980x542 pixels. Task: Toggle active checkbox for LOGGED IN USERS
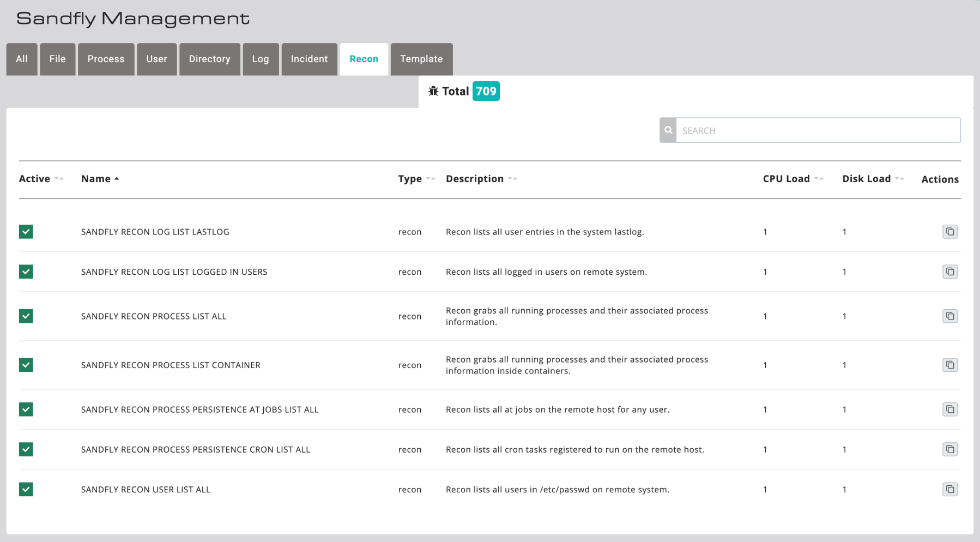26,272
